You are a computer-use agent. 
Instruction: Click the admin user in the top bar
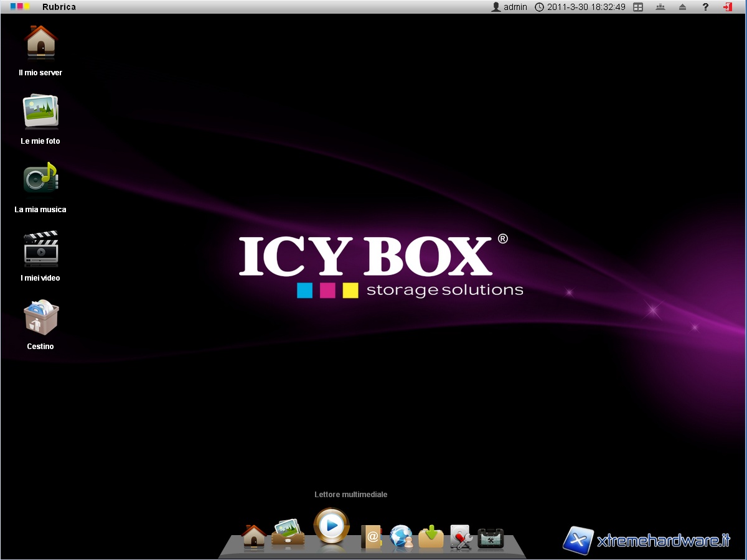point(509,7)
